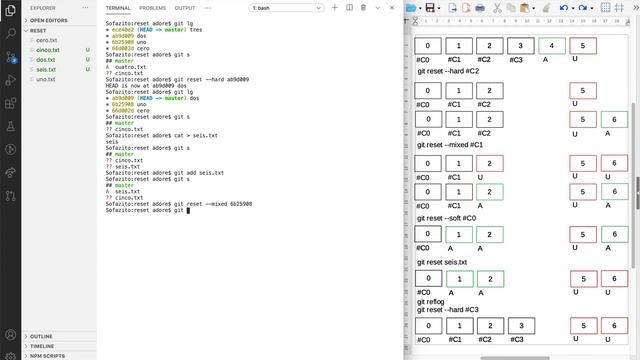Switch to the TERMINAL tab
The image size is (640, 360).
[x=118, y=8]
